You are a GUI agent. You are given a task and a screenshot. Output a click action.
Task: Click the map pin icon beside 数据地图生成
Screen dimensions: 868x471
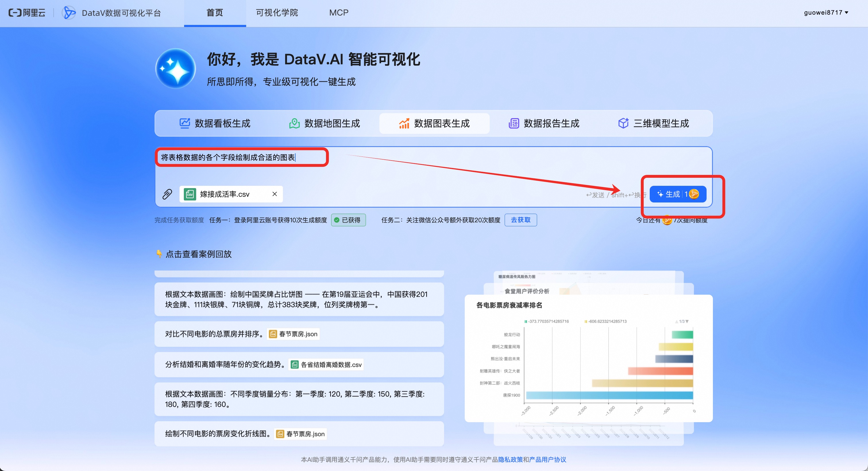click(294, 123)
